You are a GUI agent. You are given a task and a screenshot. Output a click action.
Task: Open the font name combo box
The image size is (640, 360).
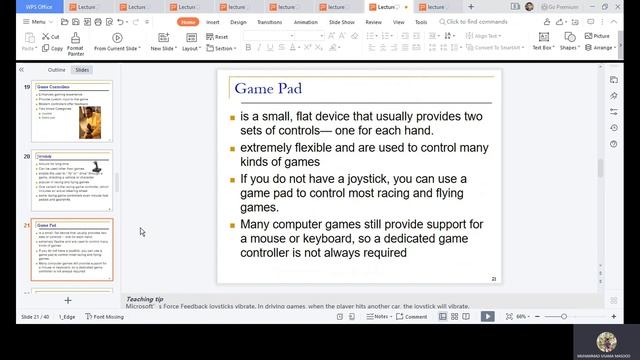[x=269, y=36]
